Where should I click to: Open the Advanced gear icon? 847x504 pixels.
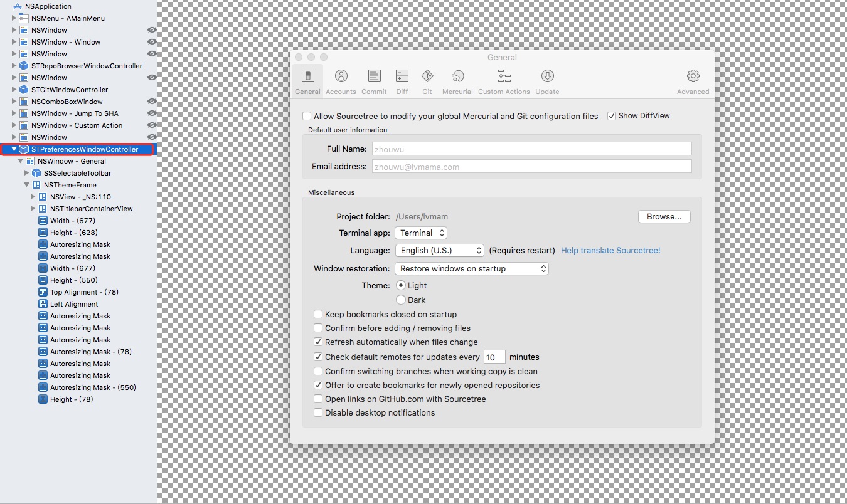point(693,76)
